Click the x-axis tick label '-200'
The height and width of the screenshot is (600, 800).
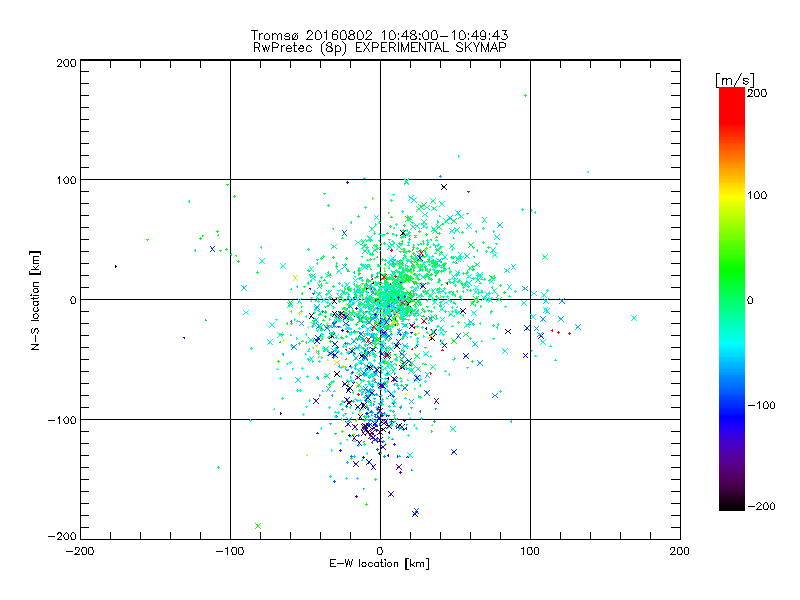80,551
